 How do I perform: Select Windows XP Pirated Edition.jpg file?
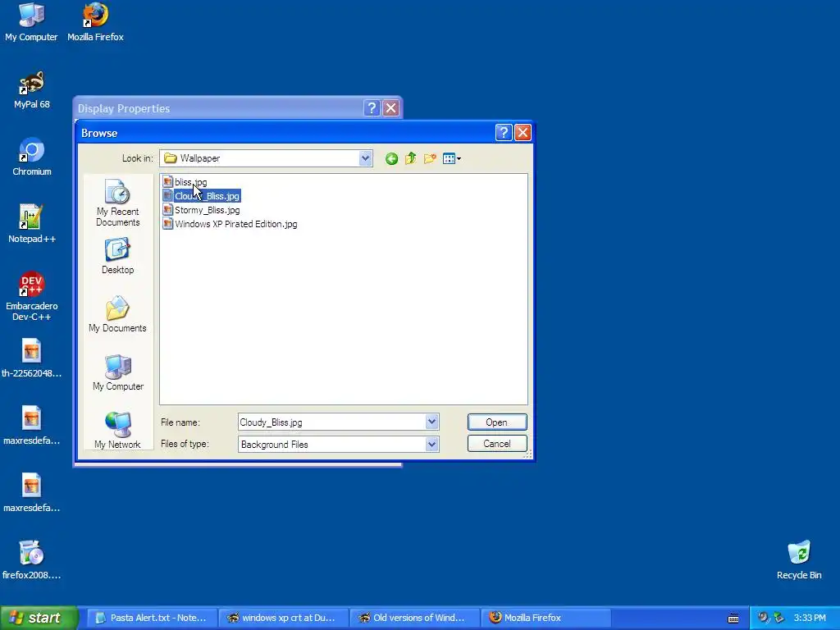pyautogui.click(x=231, y=224)
